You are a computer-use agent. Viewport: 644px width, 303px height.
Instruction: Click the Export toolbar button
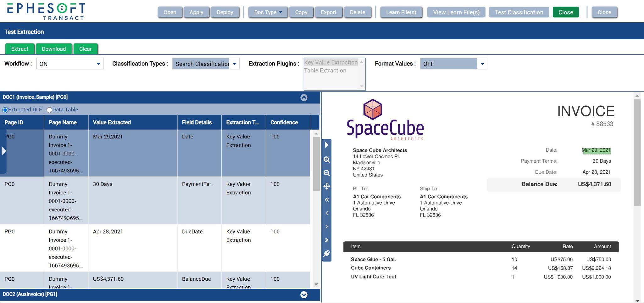pyautogui.click(x=329, y=12)
